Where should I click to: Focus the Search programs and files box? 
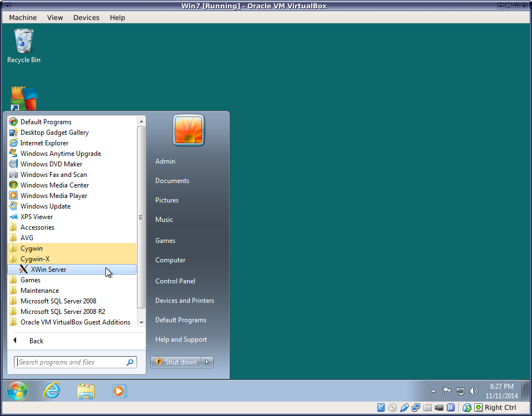point(75,362)
